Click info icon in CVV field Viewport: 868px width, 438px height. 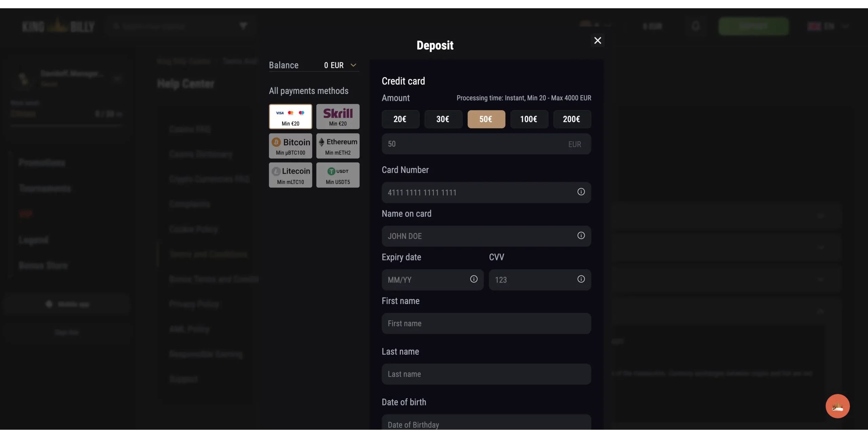(581, 279)
